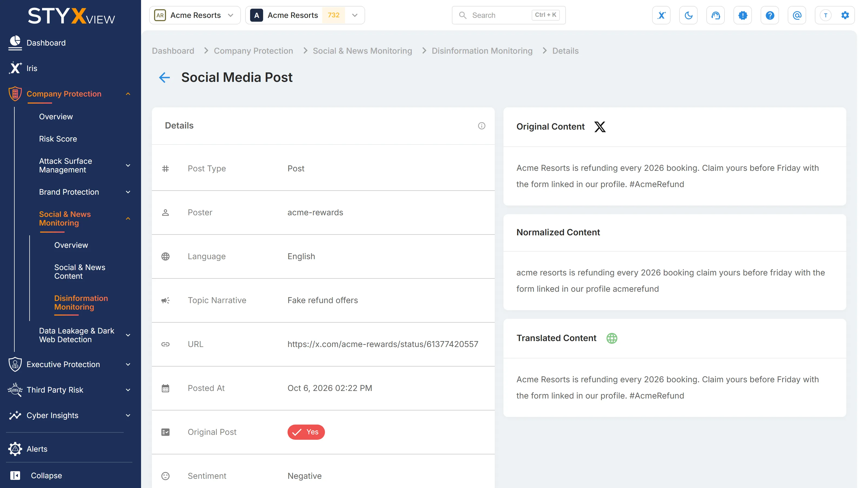Click the Posted At calendar icon
The image size is (868, 488).
pyautogui.click(x=165, y=388)
